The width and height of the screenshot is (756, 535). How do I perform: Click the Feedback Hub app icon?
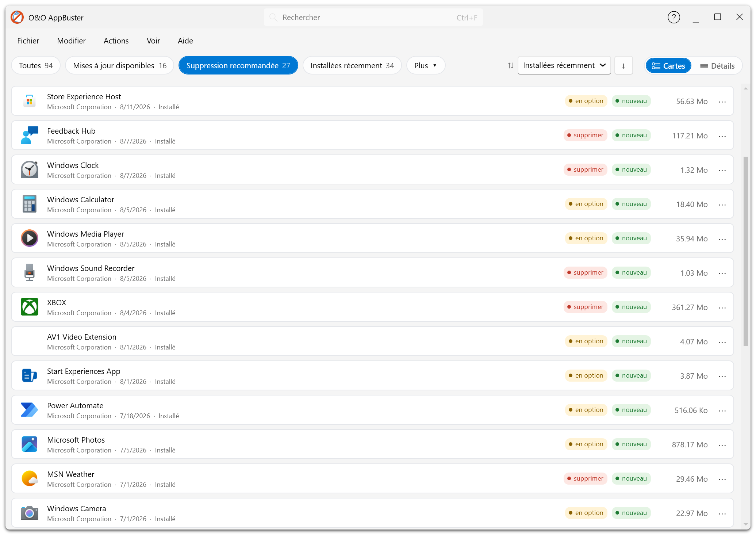30,135
